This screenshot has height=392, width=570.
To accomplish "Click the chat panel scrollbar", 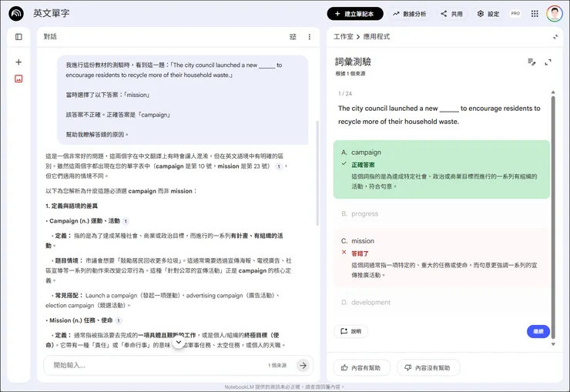I will (x=317, y=173).
